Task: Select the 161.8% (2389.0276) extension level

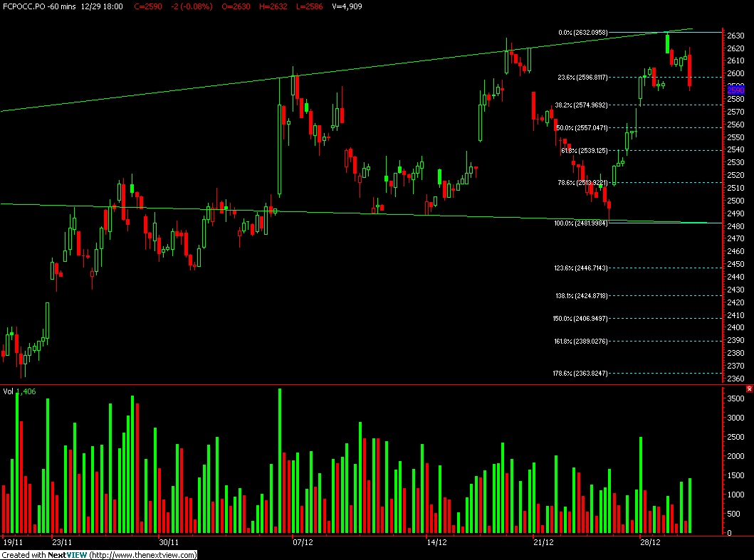Action: coord(581,342)
